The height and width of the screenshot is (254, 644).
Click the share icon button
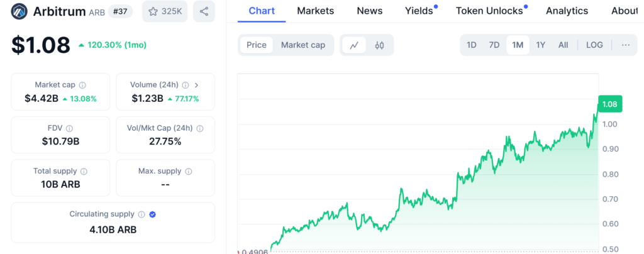pos(204,11)
